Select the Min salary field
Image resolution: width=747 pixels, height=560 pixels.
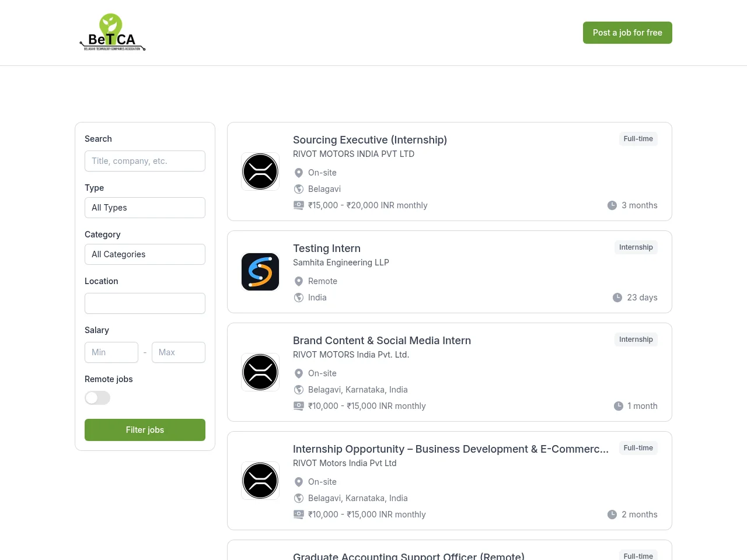(111, 352)
